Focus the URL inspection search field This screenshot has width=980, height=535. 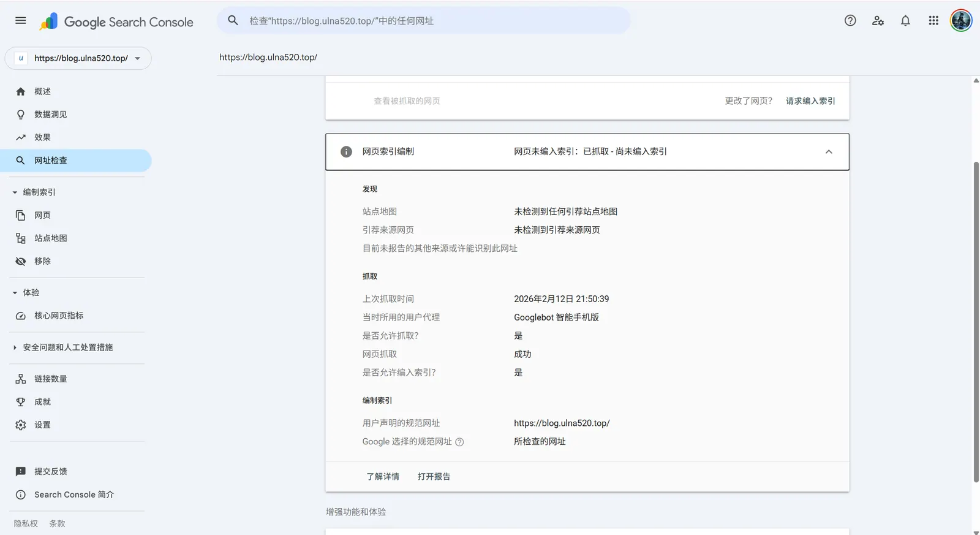(x=429, y=21)
